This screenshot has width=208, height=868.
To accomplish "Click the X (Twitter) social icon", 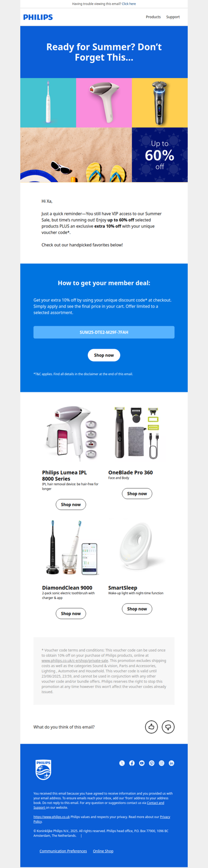I will 122,763.
